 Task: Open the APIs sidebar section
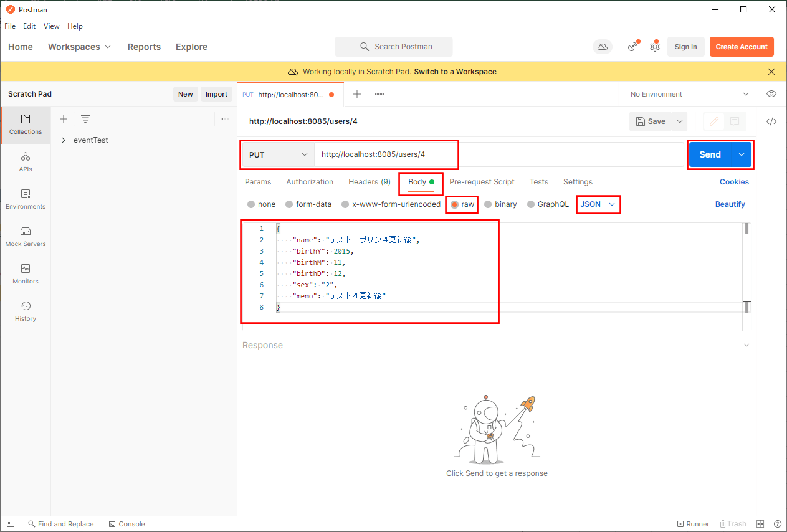coord(25,161)
